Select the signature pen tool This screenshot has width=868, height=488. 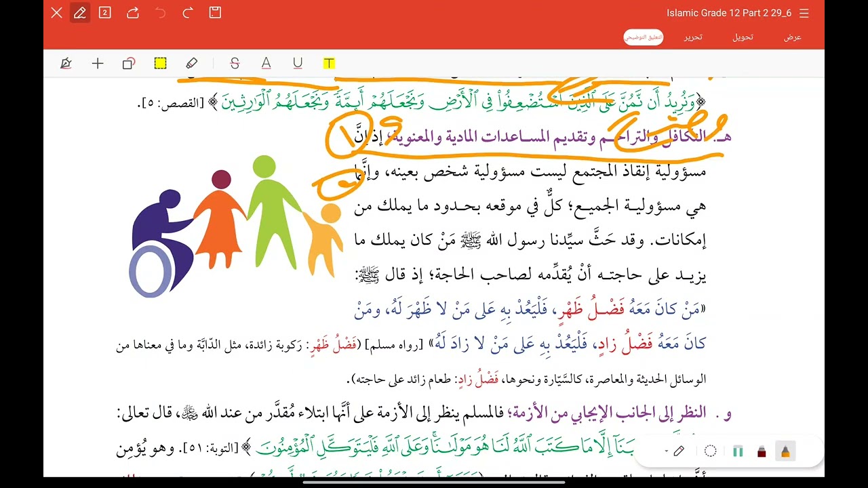click(x=66, y=63)
